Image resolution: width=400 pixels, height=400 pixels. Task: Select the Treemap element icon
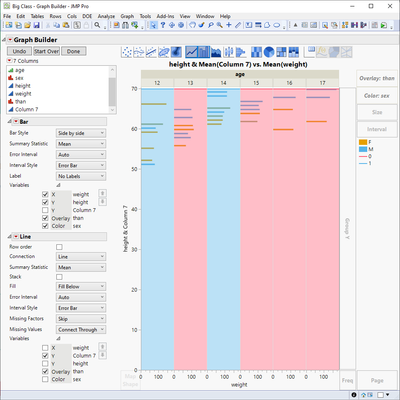tap(281, 52)
